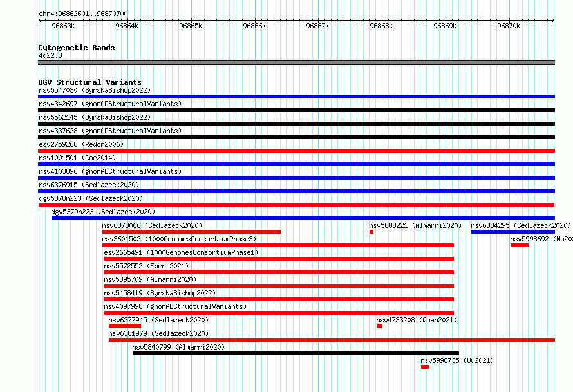This screenshot has width=573, height=392.
Task: Open esv3601502 (1000GenomesConsortiumPhase3) label
Action: [179, 239]
